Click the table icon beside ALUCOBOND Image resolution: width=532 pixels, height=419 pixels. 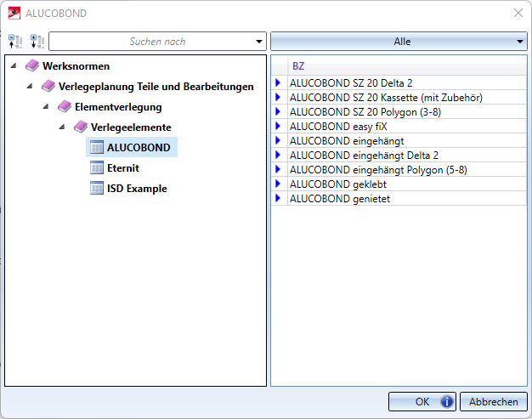pyautogui.click(x=97, y=147)
